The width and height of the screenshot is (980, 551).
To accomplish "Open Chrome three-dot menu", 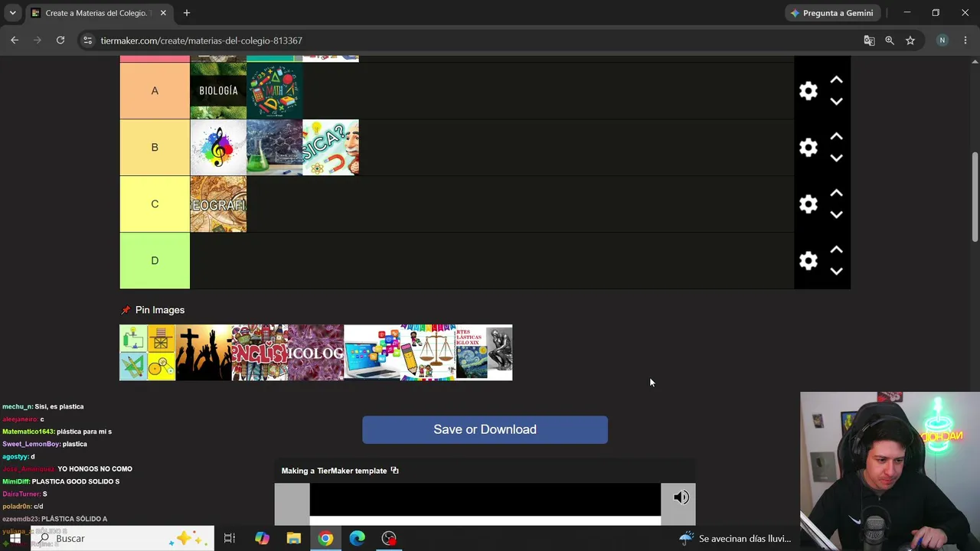I will tap(965, 41).
